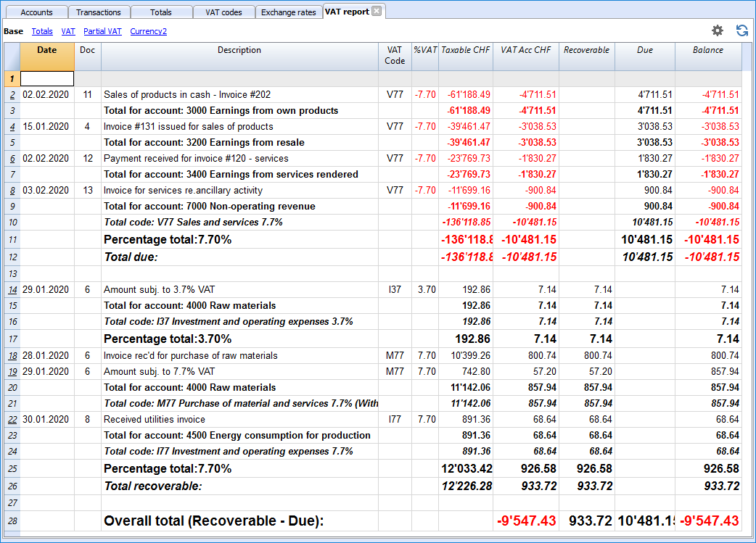Recalculate the report using the refresh icon
The height and width of the screenshot is (543, 756).
click(x=741, y=31)
